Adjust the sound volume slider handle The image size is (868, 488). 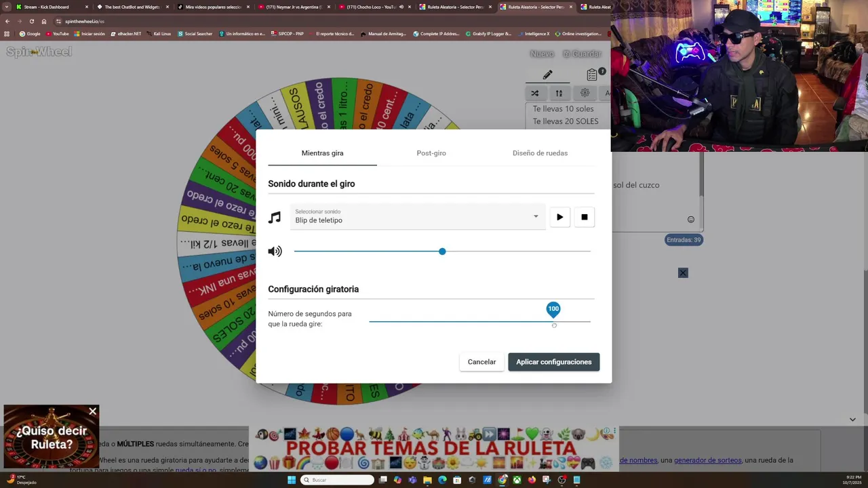click(442, 251)
